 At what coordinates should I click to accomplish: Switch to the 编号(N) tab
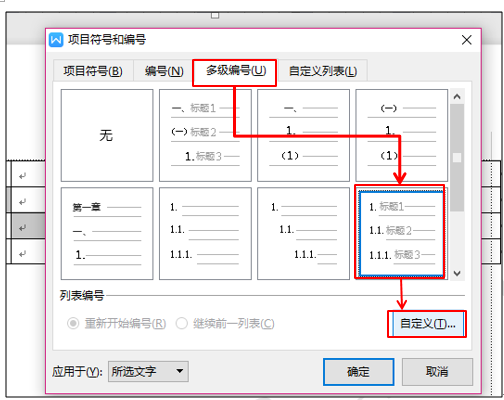[x=164, y=71]
